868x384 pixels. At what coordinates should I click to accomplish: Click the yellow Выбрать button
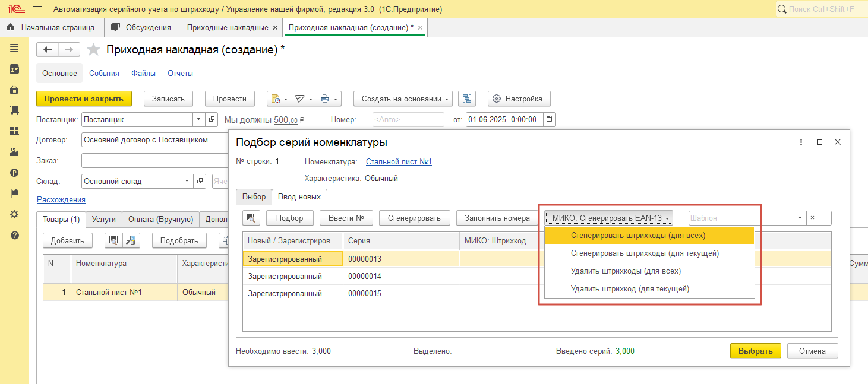pos(756,351)
